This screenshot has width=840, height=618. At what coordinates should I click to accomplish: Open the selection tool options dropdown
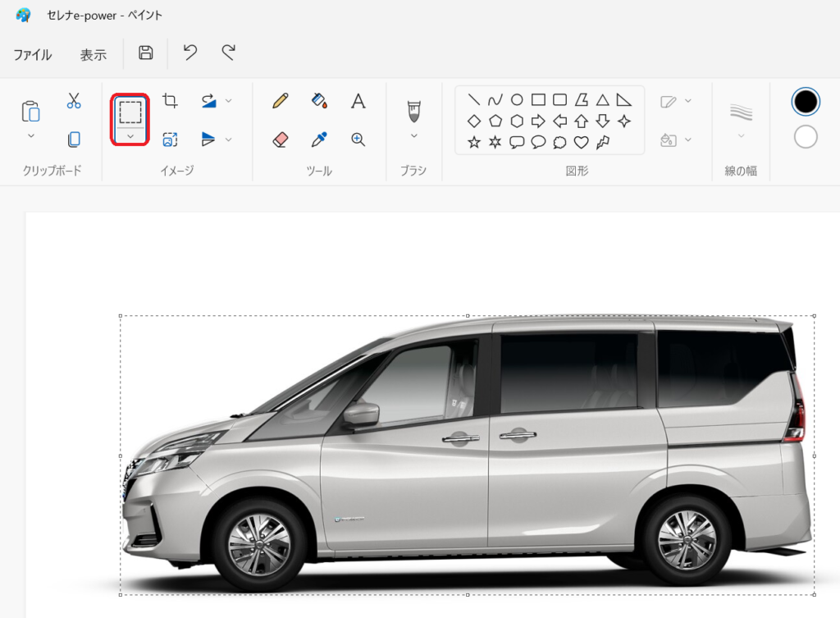tap(130, 136)
